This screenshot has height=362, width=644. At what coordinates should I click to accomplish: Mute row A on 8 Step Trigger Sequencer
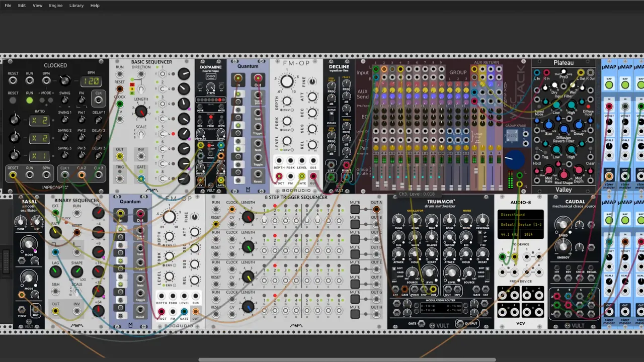point(355,210)
